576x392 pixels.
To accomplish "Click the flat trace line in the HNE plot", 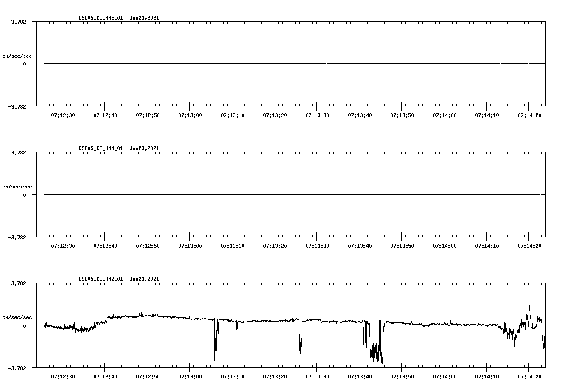I will [295, 64].
